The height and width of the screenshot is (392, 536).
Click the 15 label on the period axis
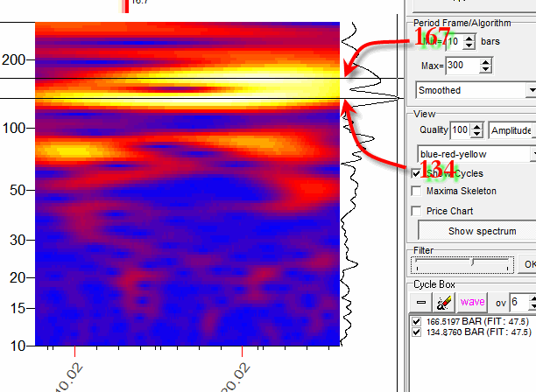pos(18,308)
